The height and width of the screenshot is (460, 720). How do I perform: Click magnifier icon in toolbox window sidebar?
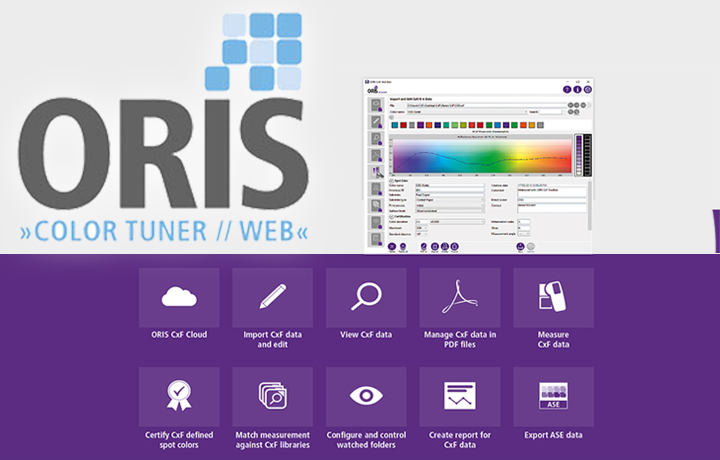(x=376, y=139)
